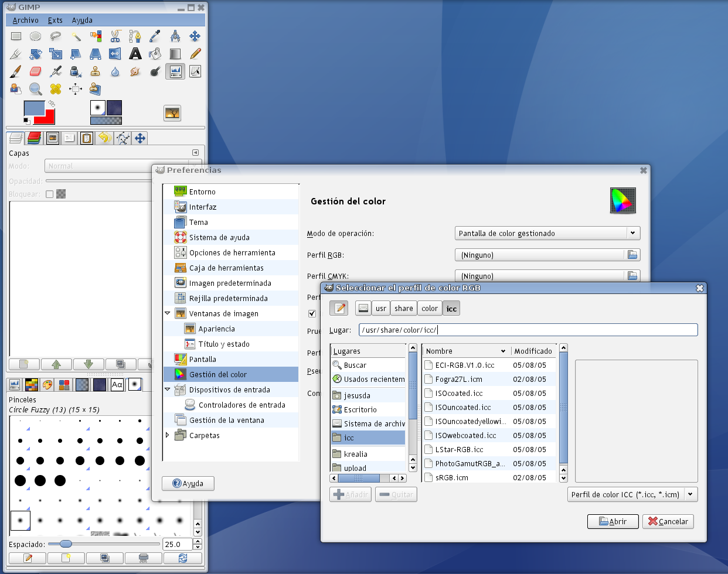Select the Color Picker eyedropper tool

click(x=155, y=36)
